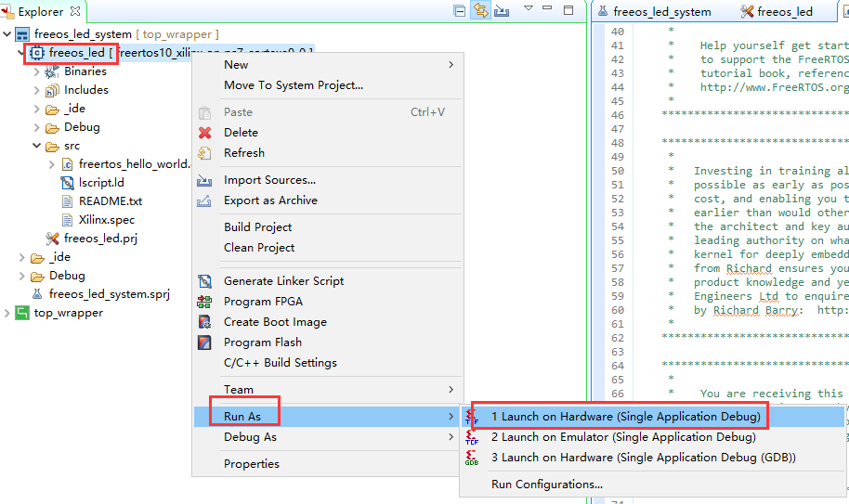
Task: Launch on Emulator (Single Application Debug)
Action: [652, 437]
